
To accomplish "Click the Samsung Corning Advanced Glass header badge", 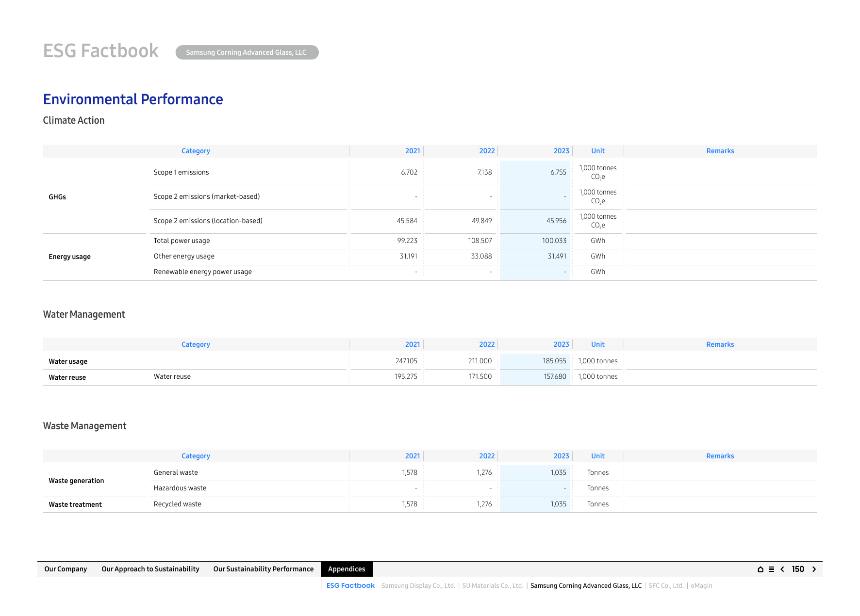I will coord(247,52).
